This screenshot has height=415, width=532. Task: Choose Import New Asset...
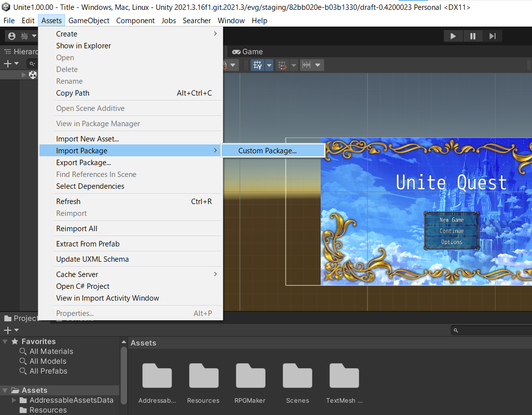[x=131, y=139]
